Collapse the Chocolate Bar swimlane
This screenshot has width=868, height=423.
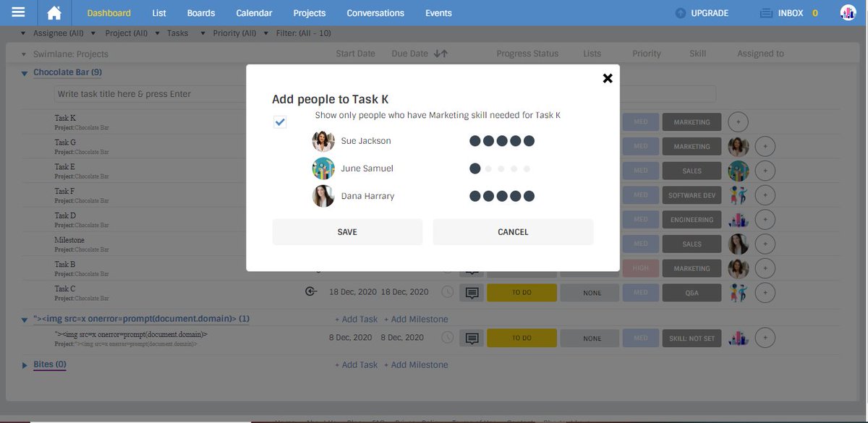tap(23, 72)
